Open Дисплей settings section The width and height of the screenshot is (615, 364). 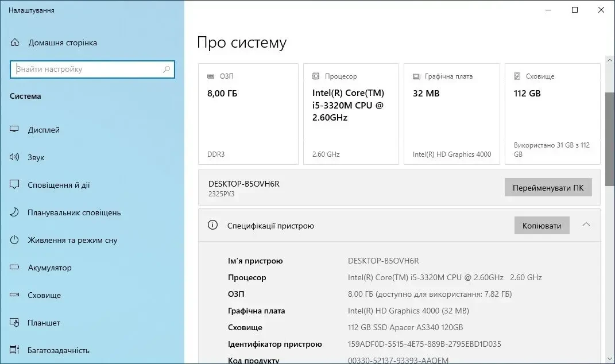(x=44, y=130)
